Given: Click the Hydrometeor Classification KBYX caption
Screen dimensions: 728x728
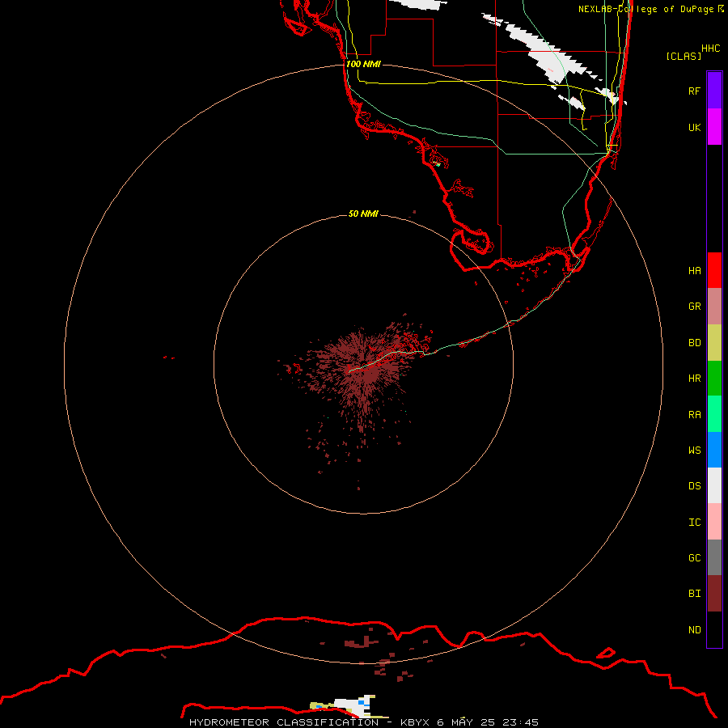Looking at the screenshot, I should (363, 722).
